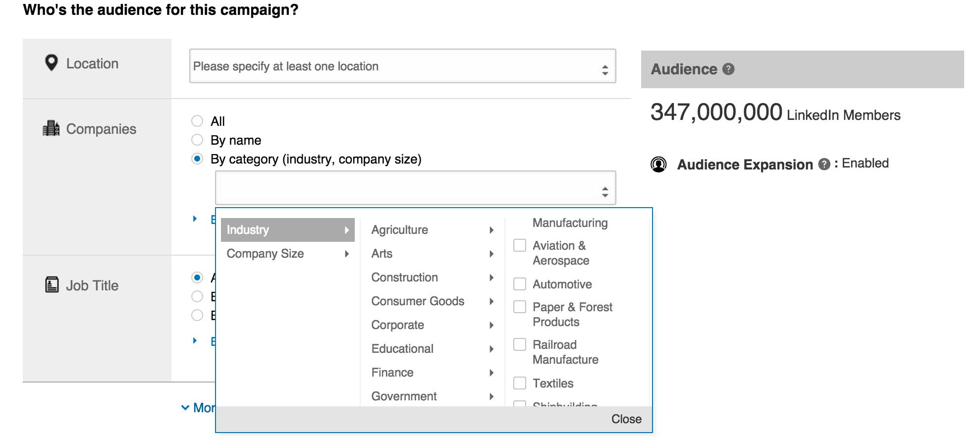Click the blue expander triangle under Companies
Image resolution: width=980 pixels, height=441 pixels.
[x=194, y=219]
